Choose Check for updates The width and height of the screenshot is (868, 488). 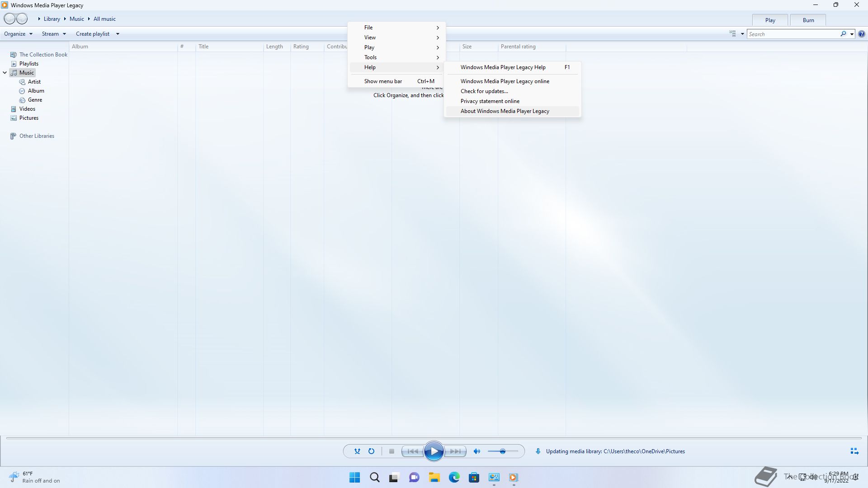[x=513, y=91]
